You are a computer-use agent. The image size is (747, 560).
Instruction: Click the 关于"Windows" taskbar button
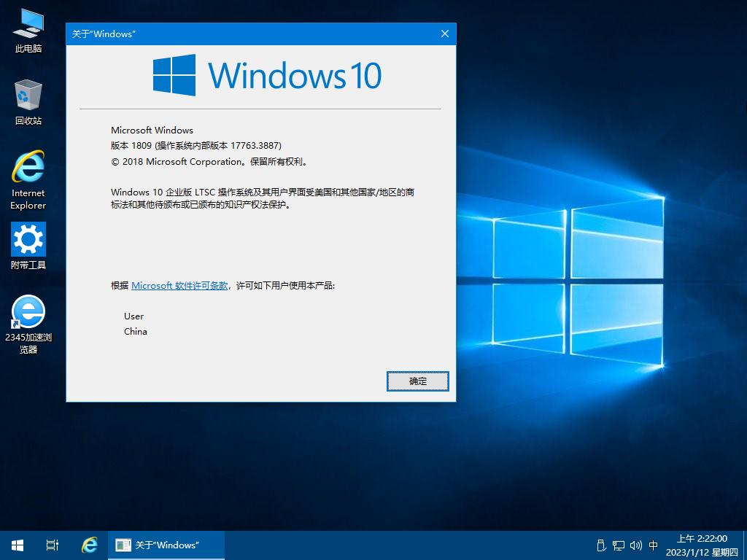[166, 545]
